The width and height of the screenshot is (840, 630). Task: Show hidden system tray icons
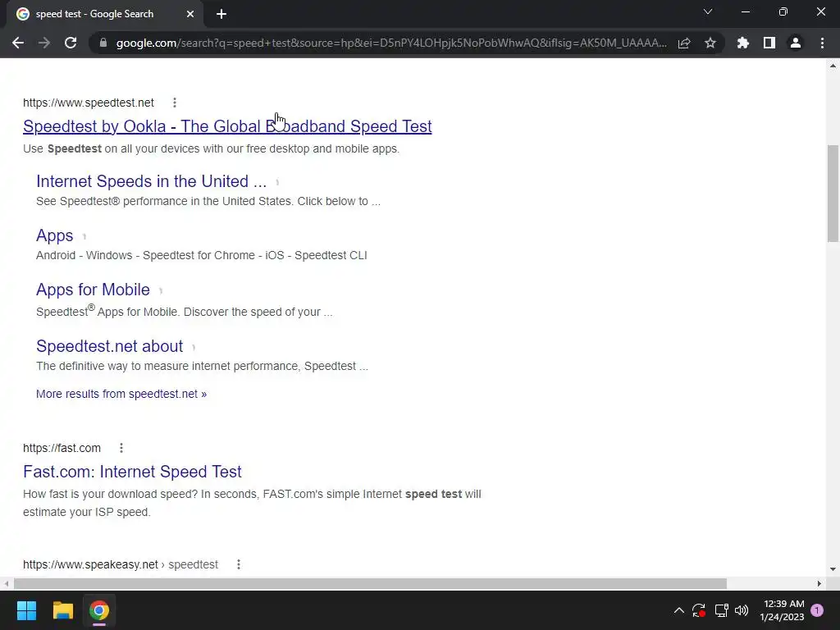(678, 610)
